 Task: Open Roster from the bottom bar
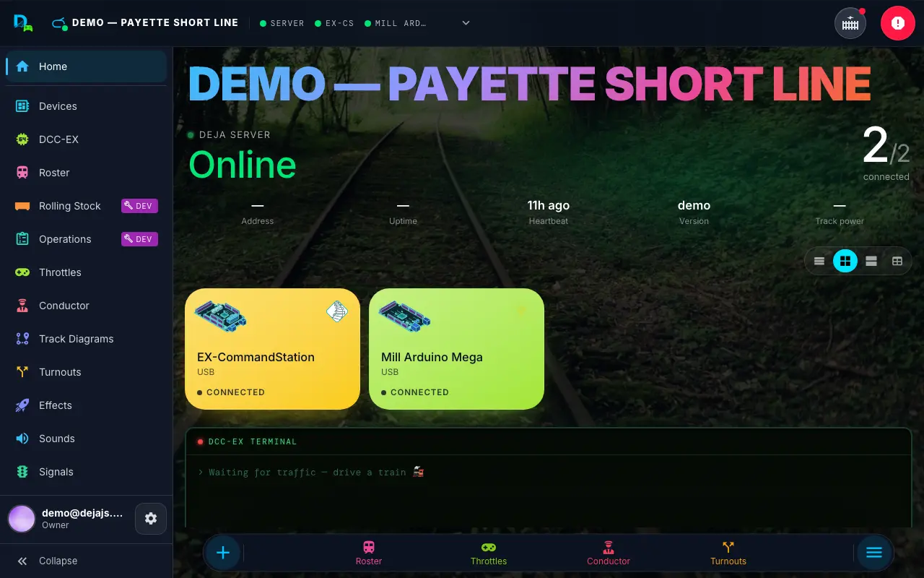pyautogui.click(x=369, y=553)
